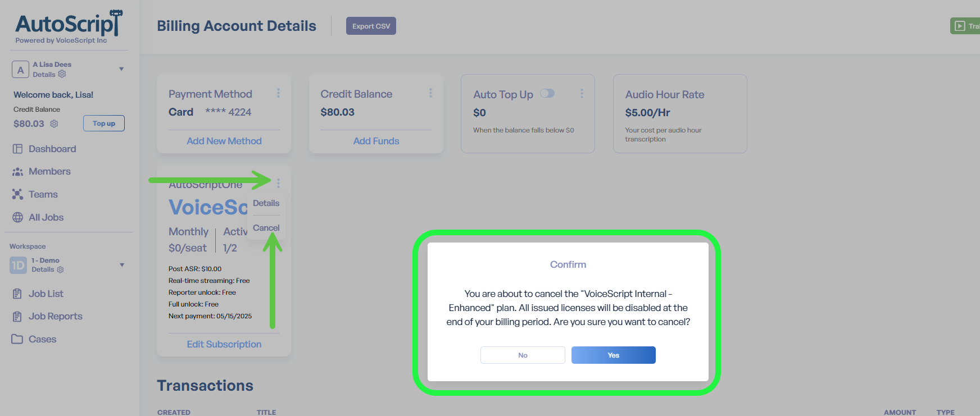The width and height of the screenshot is (980, 416).
Task: Go to Members page
Action: click(x=49, y=172)
